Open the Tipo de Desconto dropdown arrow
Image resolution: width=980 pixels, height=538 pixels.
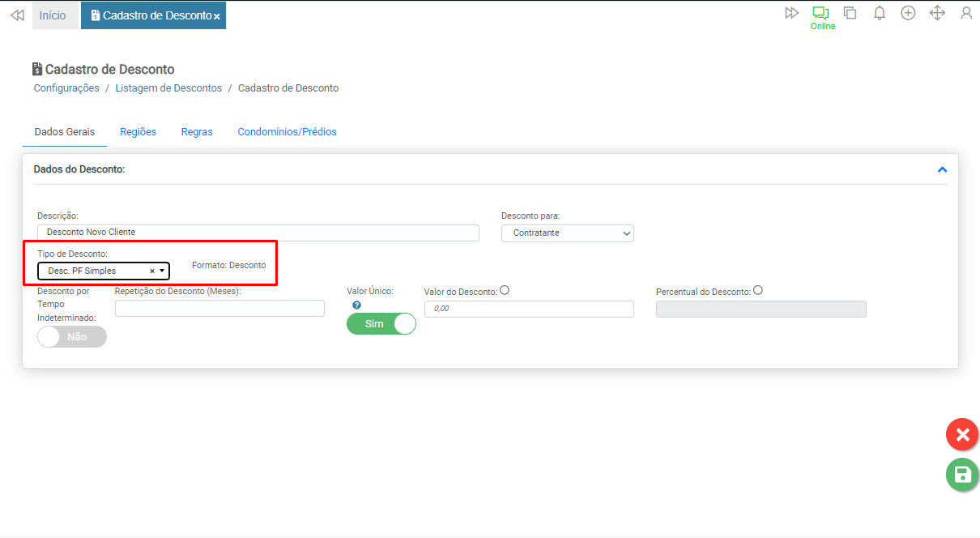point(162,271)
